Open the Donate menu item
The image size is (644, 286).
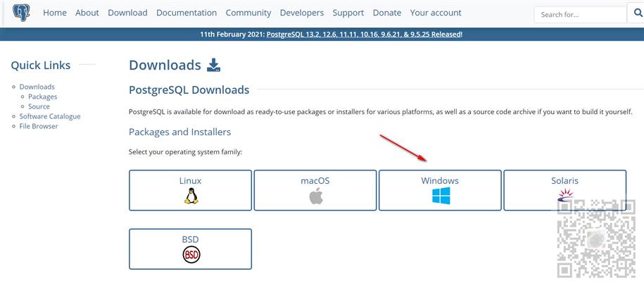point(387,13)
